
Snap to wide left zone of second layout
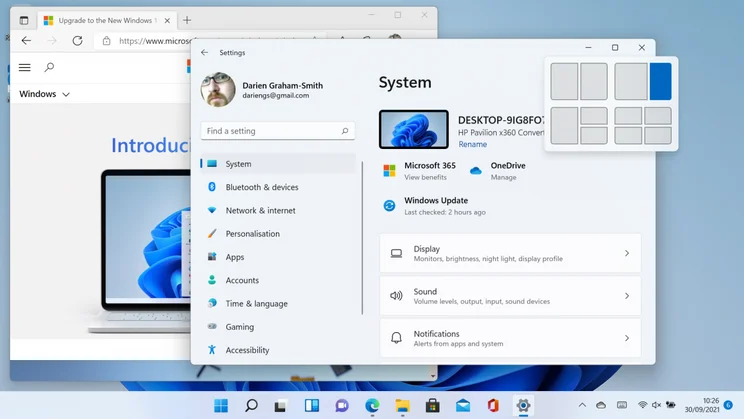tap(631, 81)
